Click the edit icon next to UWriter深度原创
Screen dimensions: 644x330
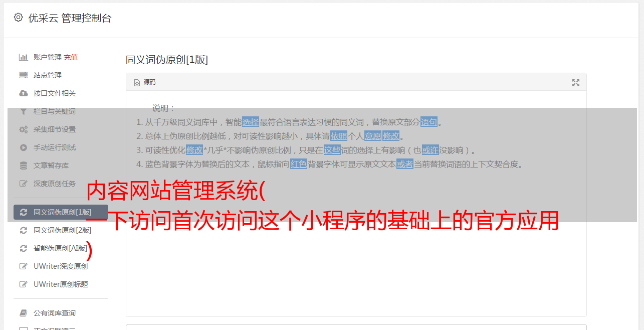pyautogui.click(x=24, y=266)
